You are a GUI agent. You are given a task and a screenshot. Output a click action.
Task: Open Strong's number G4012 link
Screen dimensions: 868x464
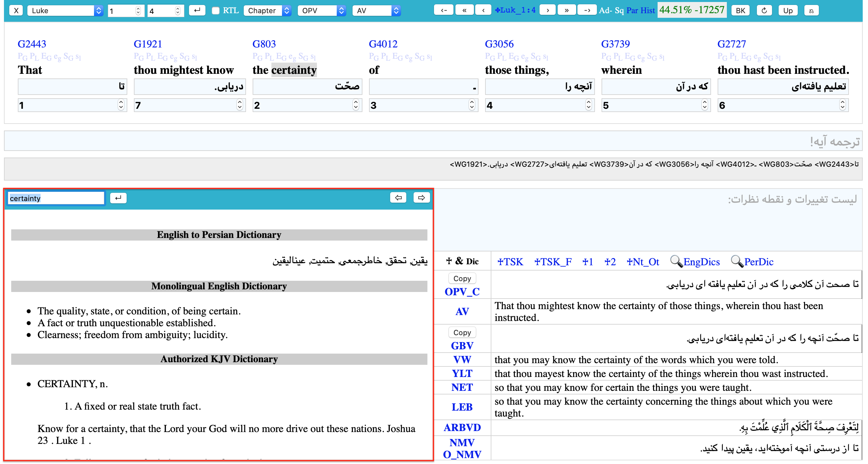383,44
